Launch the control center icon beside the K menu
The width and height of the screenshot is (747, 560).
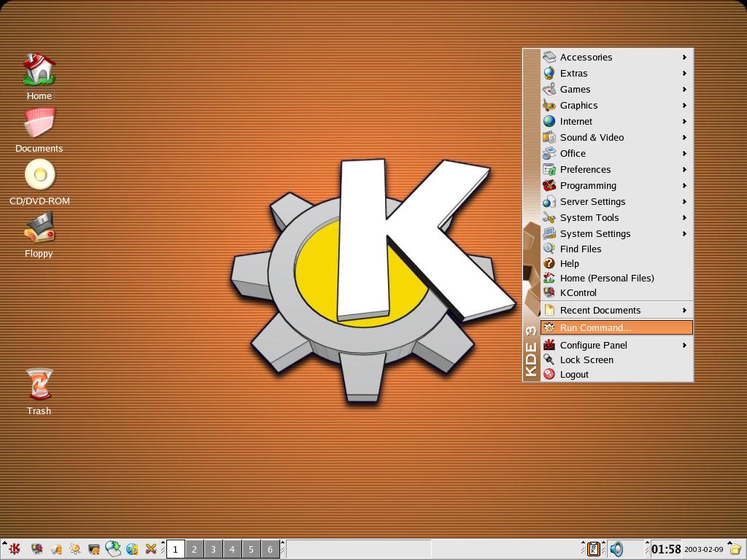coord(37,549)
